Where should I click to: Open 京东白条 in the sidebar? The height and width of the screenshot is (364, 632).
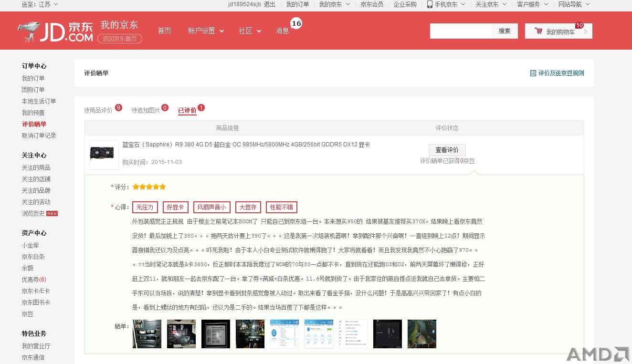pyautogui.click(x=33, y=257)
